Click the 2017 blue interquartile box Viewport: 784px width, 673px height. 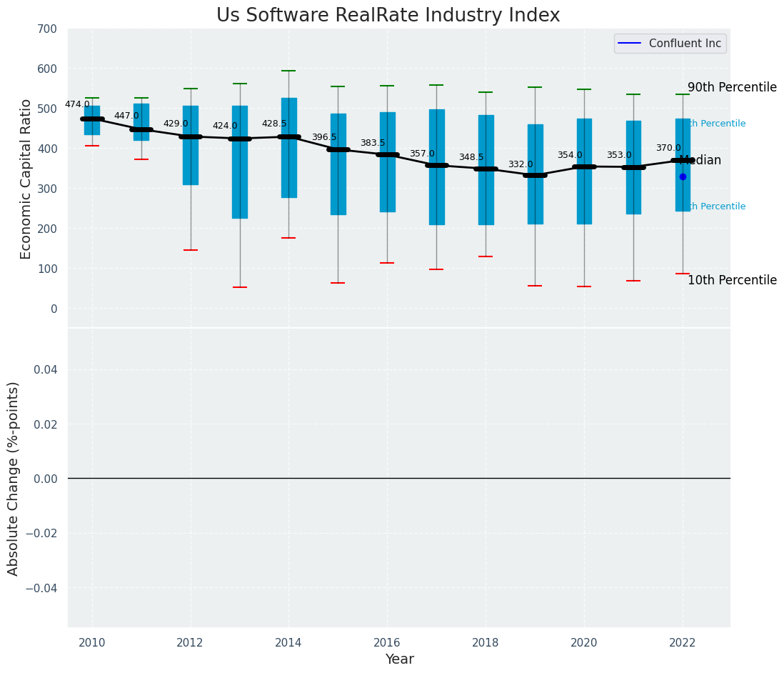437,167
